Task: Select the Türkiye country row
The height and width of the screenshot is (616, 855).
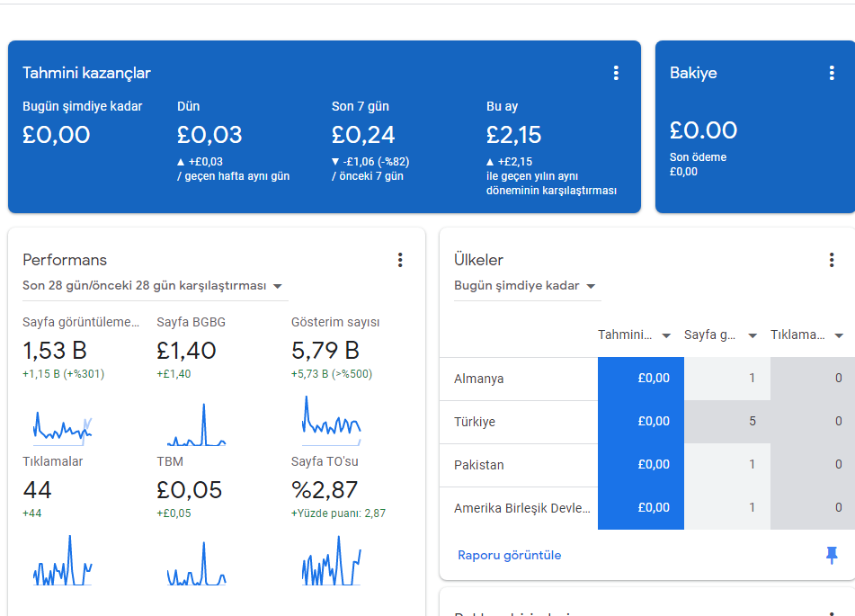Action: point(646,422)
